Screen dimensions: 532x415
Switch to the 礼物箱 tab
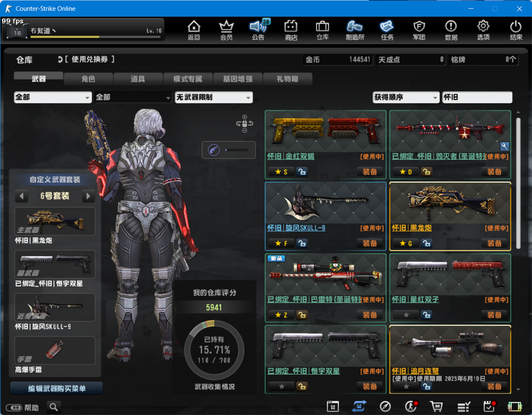pos(287,79)
